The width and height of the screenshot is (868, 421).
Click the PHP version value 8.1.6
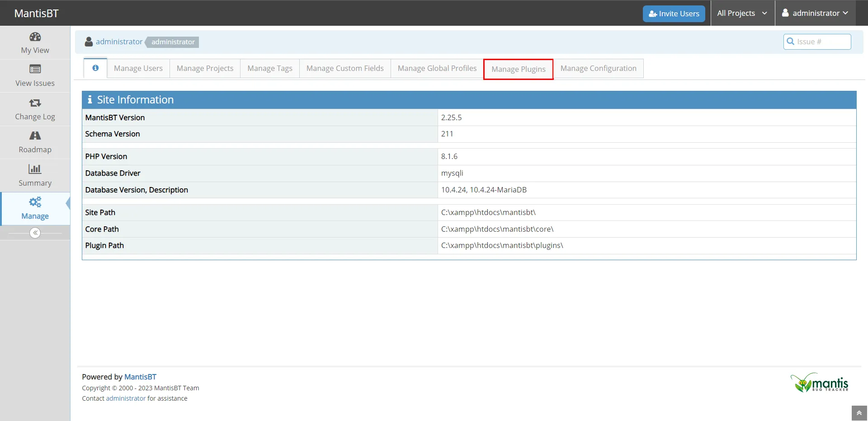[x=449, y=156]
